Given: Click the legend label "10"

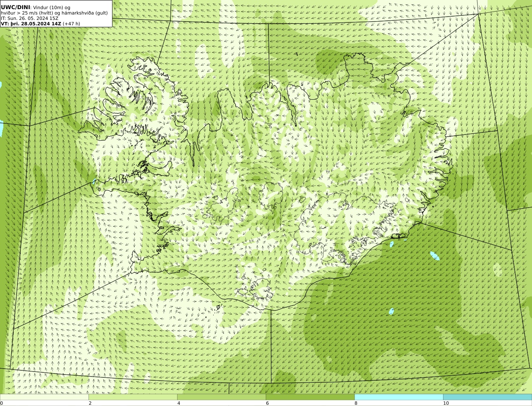Looking at the screenshot, I should 446,403.
